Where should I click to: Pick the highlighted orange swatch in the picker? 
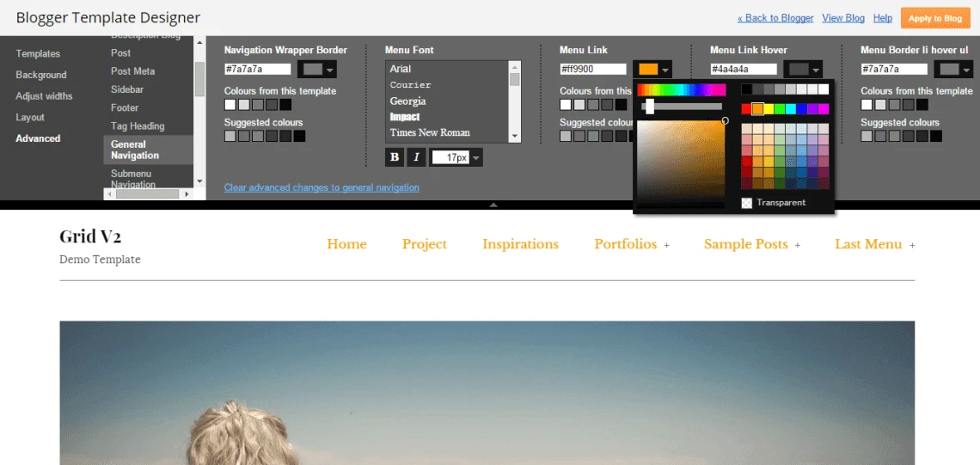point(757,109)
